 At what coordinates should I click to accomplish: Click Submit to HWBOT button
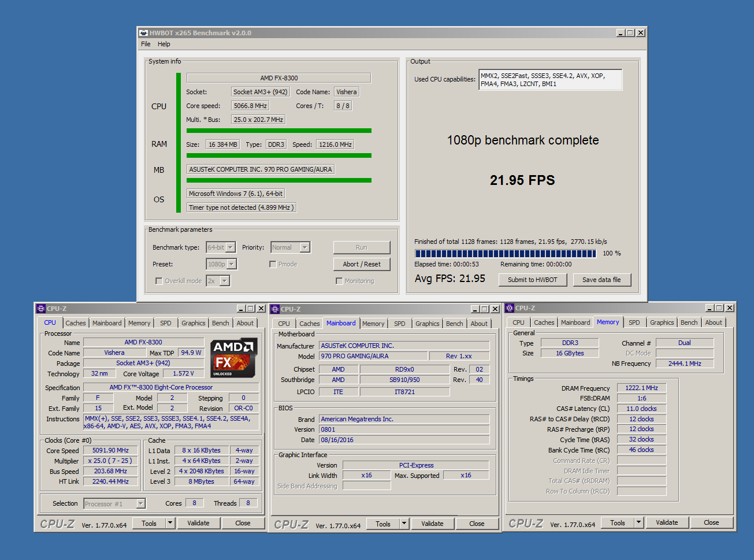[533, 280]
